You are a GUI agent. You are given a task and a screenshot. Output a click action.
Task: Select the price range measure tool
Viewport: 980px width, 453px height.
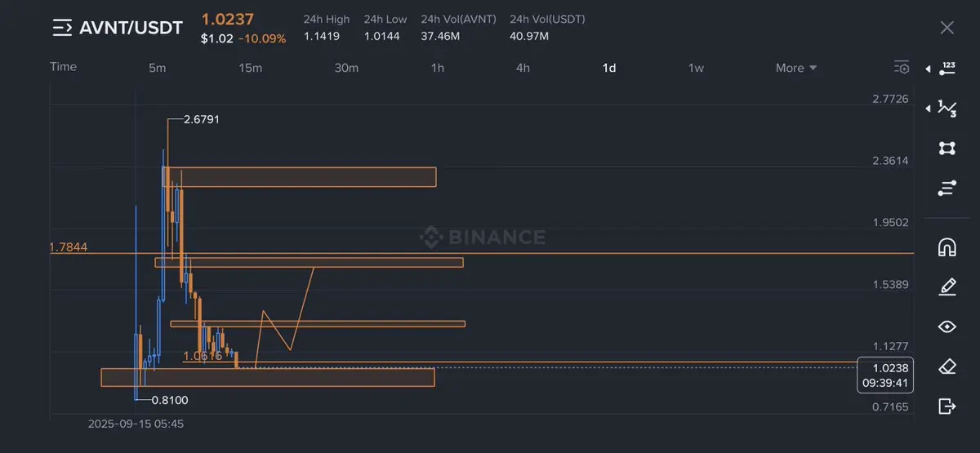coord(948,69)
